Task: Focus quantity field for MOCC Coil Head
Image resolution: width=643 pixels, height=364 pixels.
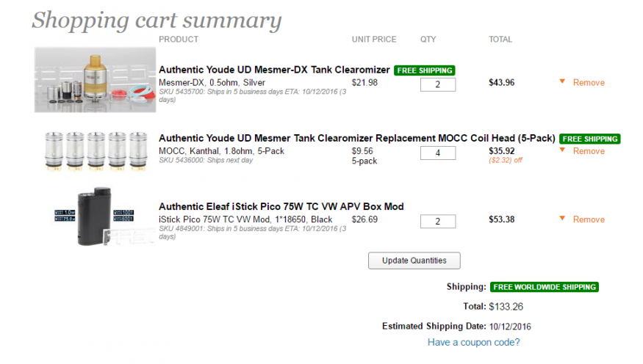Action: coord(437,153)
